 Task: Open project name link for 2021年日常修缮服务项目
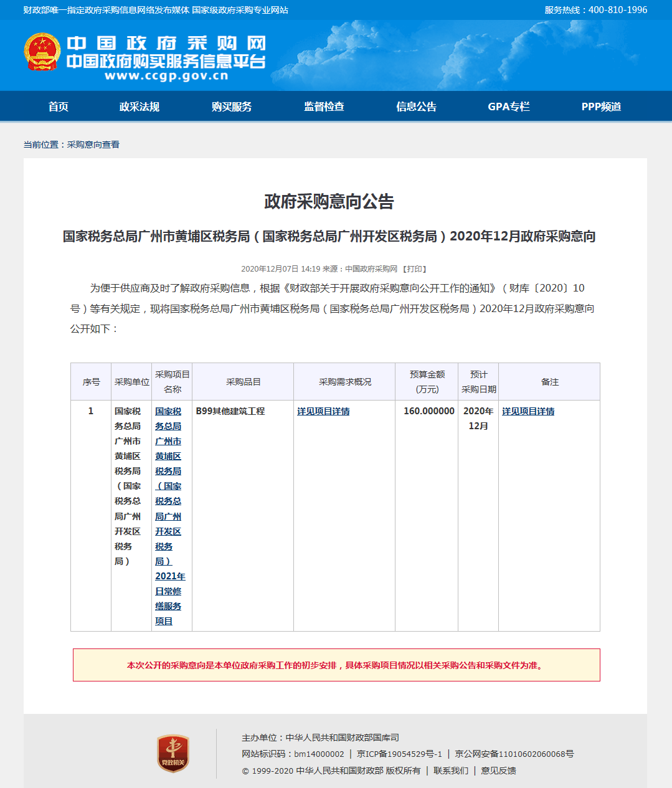(x=169, y=516)
